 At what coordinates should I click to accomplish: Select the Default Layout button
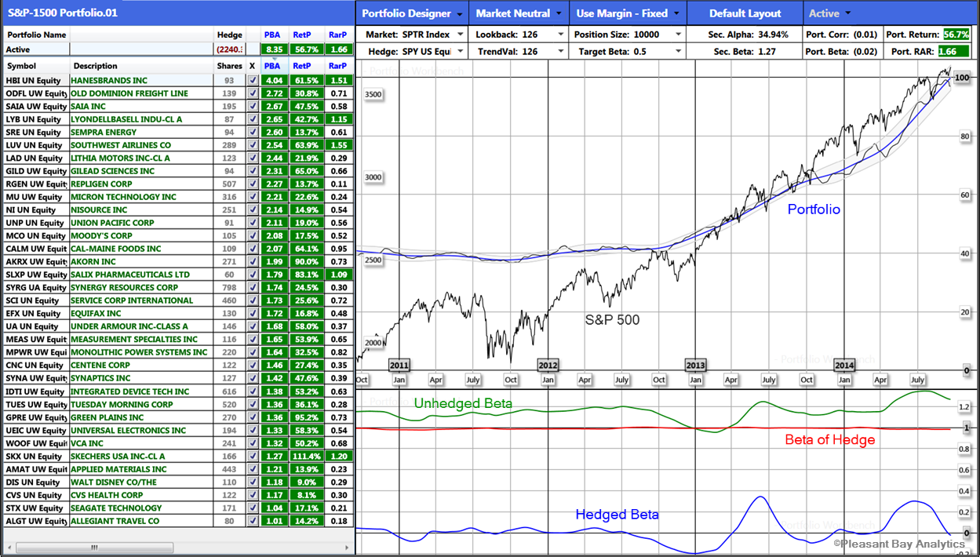click(745, 13)
